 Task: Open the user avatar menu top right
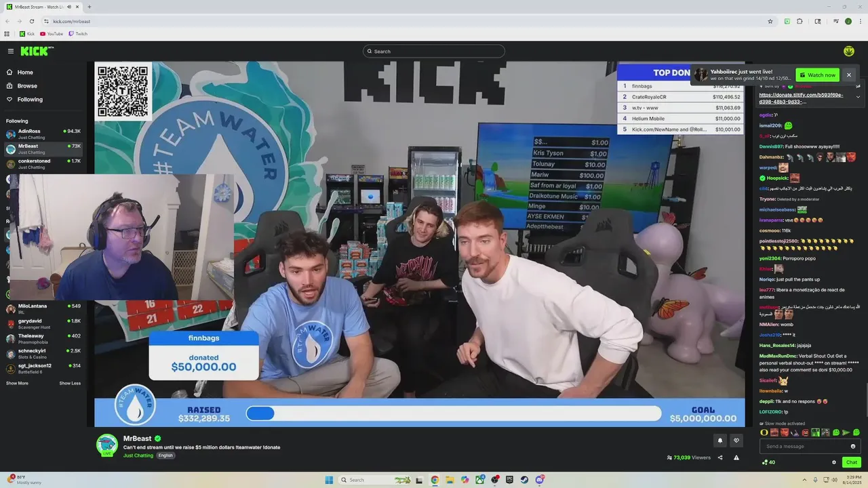click(x=848, y=51)
